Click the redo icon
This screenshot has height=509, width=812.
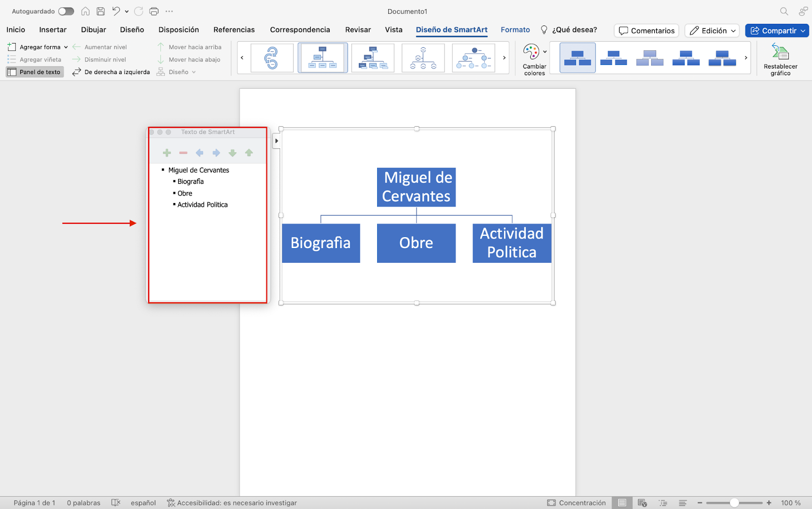pyautogui.click(x=139, y=11)
